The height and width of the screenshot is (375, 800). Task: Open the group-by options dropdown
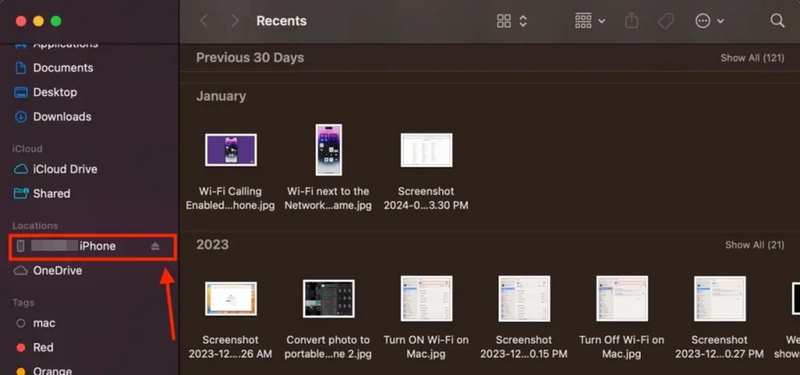tap(590, 21)
